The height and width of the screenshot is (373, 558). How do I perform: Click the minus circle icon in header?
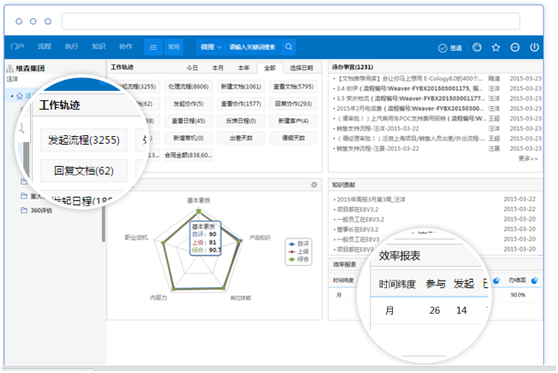[x=515, y=47]
